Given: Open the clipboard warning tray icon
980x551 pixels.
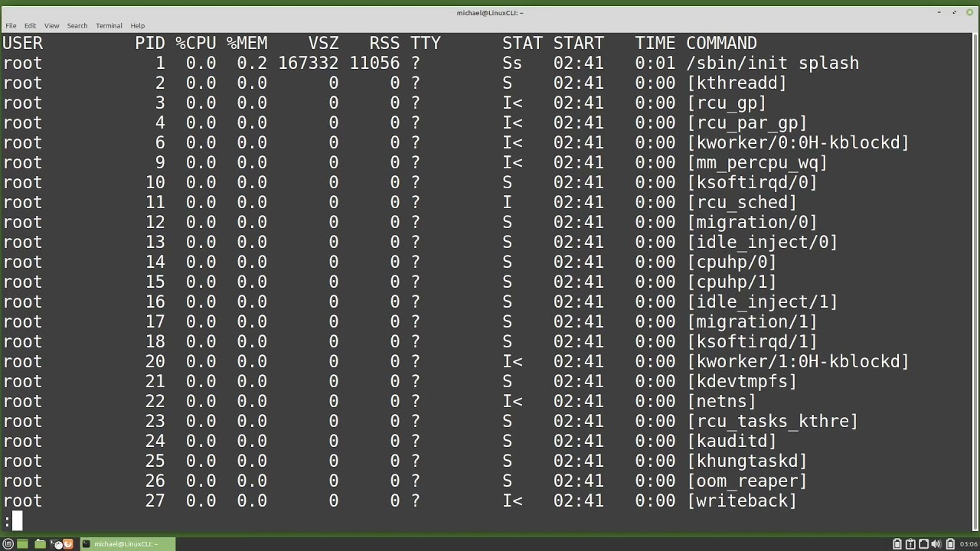Looking at the screenshot, I should (910, 544).
